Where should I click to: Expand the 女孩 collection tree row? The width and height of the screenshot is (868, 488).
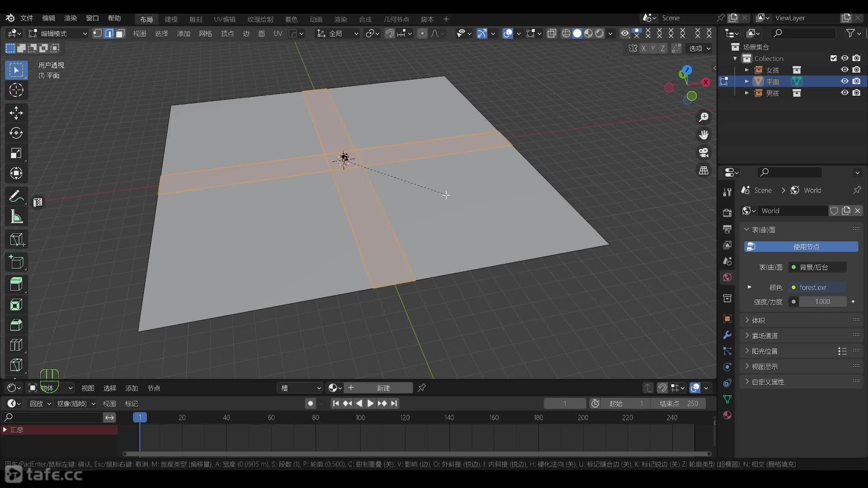[746, 70]
